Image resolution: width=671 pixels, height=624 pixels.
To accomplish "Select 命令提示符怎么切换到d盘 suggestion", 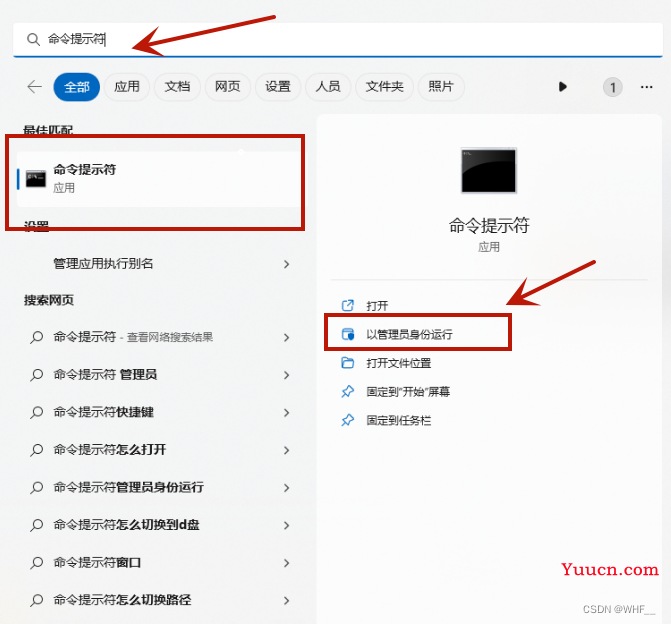I will click(x=159, y=525).
